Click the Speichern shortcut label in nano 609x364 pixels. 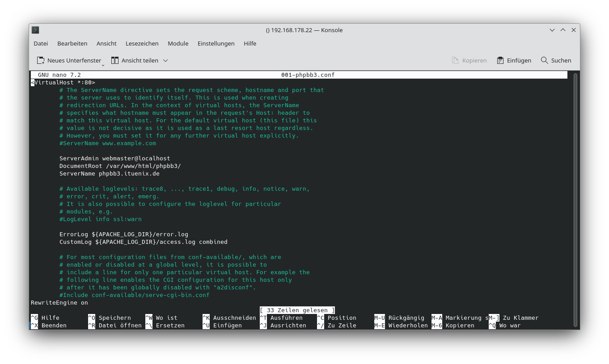point(114,318)
